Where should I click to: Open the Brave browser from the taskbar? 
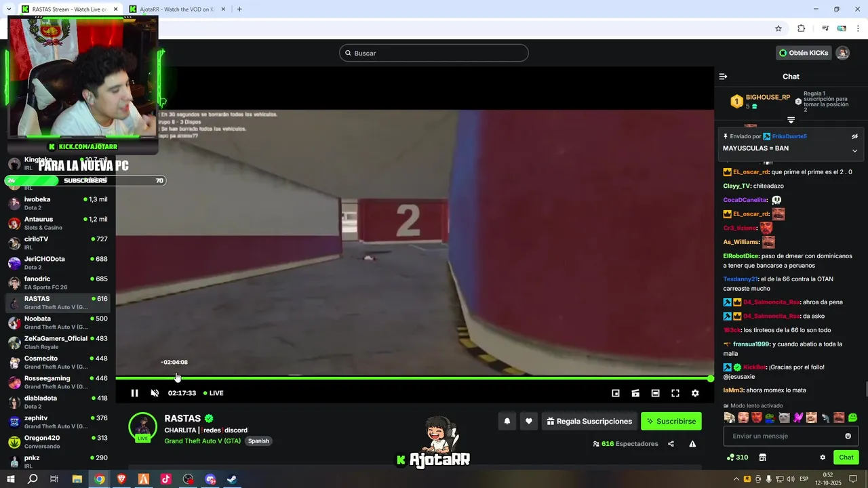pos(121,479)
